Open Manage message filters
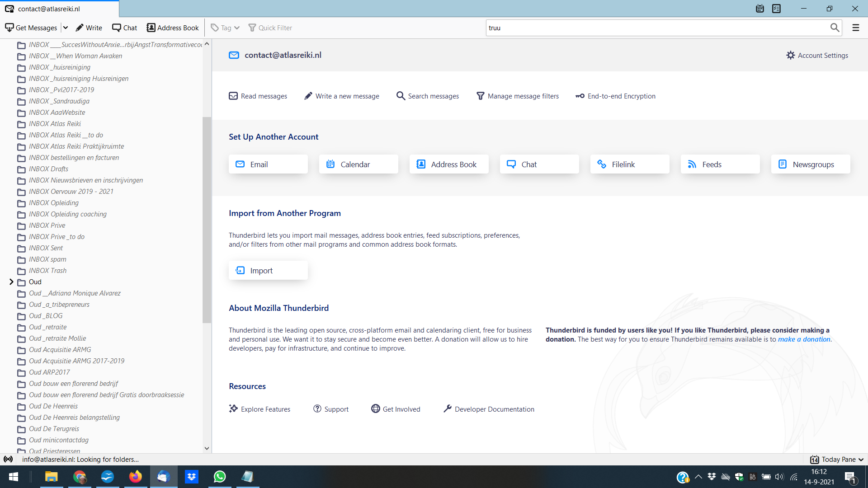868x488 pixels. 518,96
